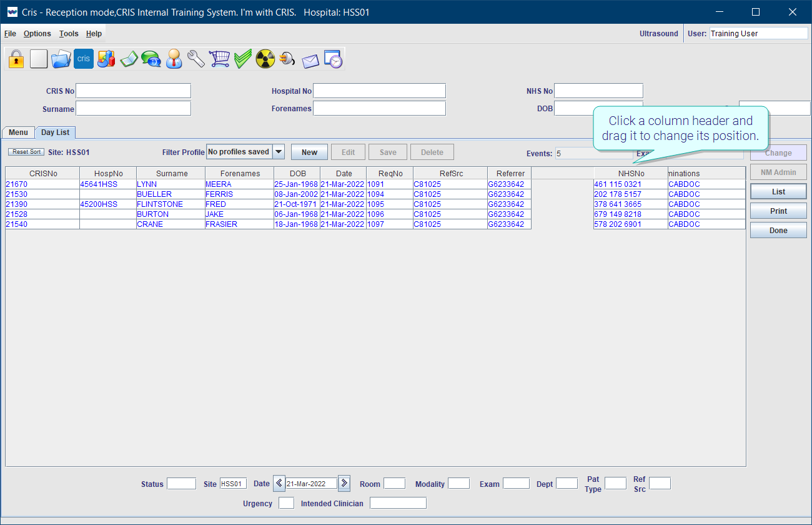The width and height of the screenshot is (812, 525).
Task: Click the CRISNo column header
Action: click(43, 174)
